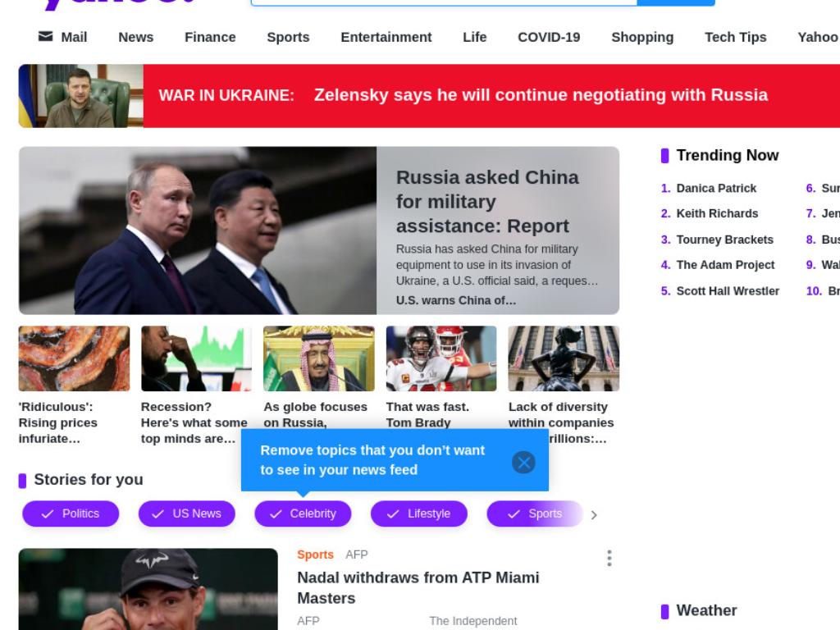Viewport: 840px width, 630px height.
Task: Toggle the Lifestyle topic chip
Action: point(419,514)
